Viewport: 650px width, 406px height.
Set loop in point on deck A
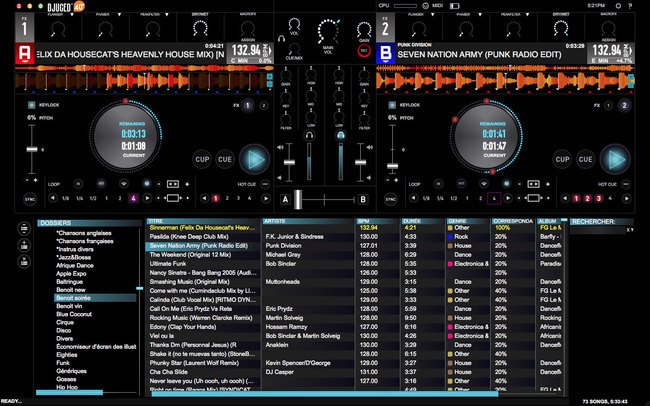tap(78, 184)
